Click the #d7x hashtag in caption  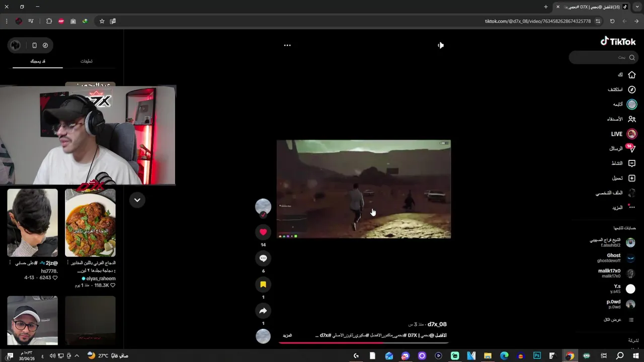click(325, 335)
